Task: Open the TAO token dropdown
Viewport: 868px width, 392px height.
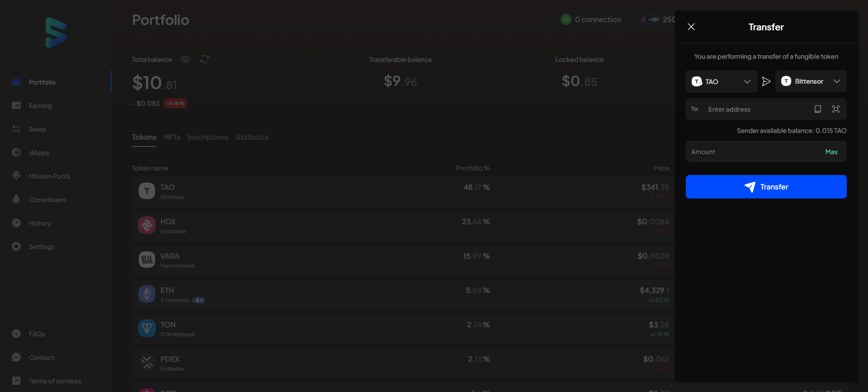Action: 721,81
